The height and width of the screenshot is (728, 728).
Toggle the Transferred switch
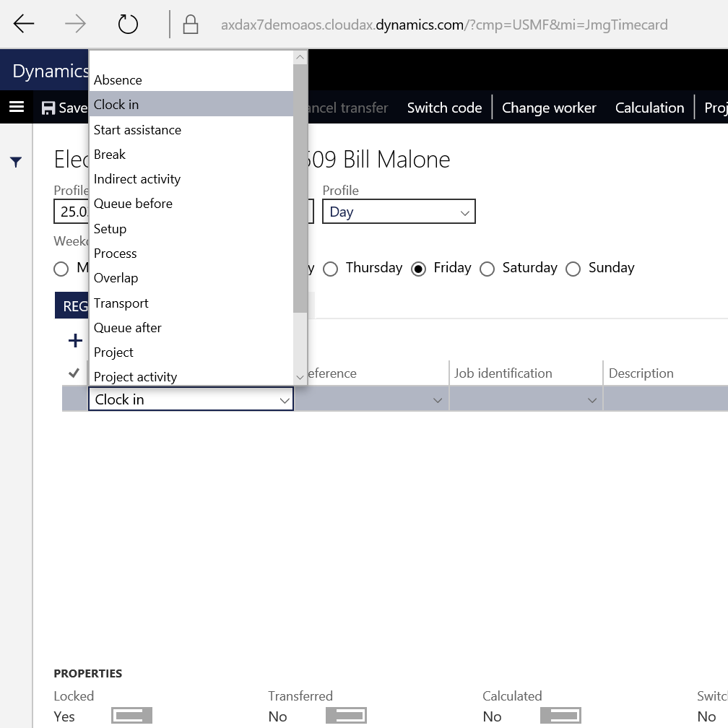[346, 716]
